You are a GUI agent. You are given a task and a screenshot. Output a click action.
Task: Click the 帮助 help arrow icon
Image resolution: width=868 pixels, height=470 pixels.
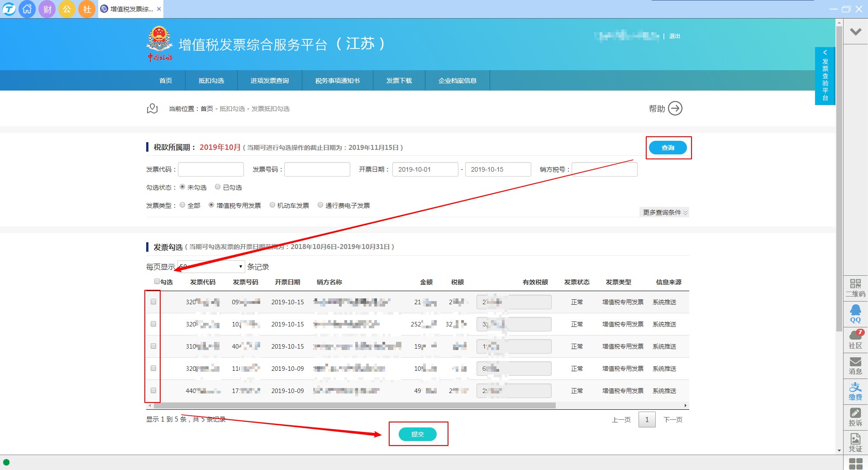(x=675, y=109)
